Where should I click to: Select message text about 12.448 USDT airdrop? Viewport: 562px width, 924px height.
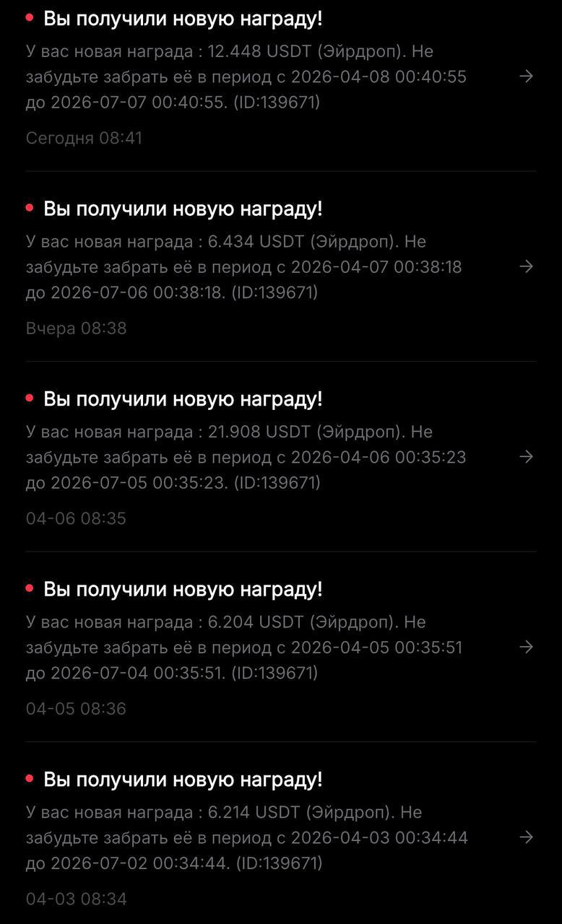coord(246,77)
